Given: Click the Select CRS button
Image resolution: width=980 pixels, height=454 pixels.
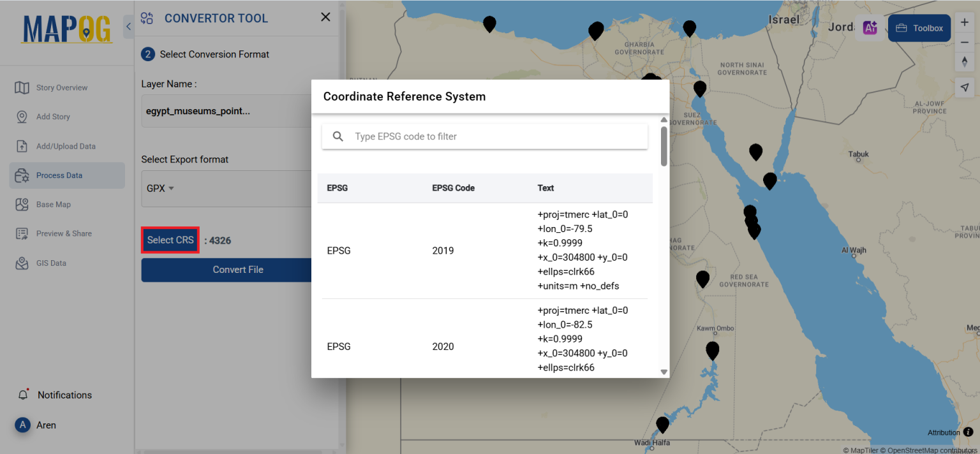Looking at the screenshot, I should (170, 240).
